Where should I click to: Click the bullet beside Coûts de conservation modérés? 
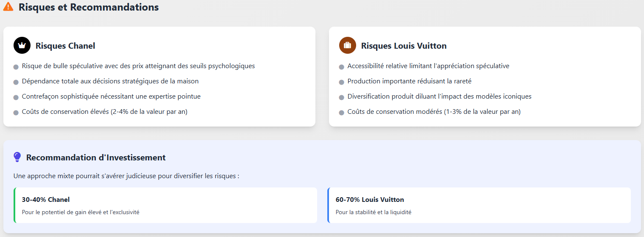tap(342, 113)
